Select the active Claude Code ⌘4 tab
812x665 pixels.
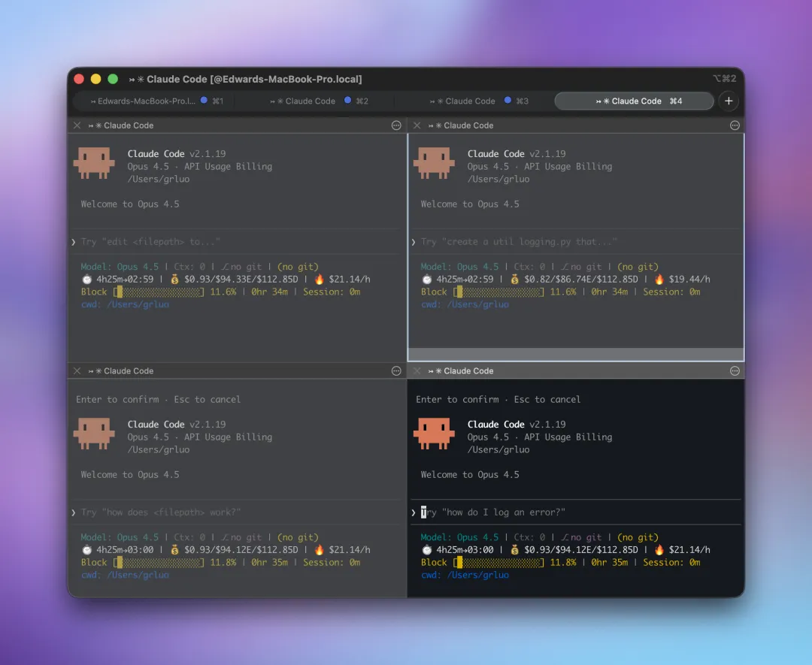pyautogui.click(x=634, y=101)
